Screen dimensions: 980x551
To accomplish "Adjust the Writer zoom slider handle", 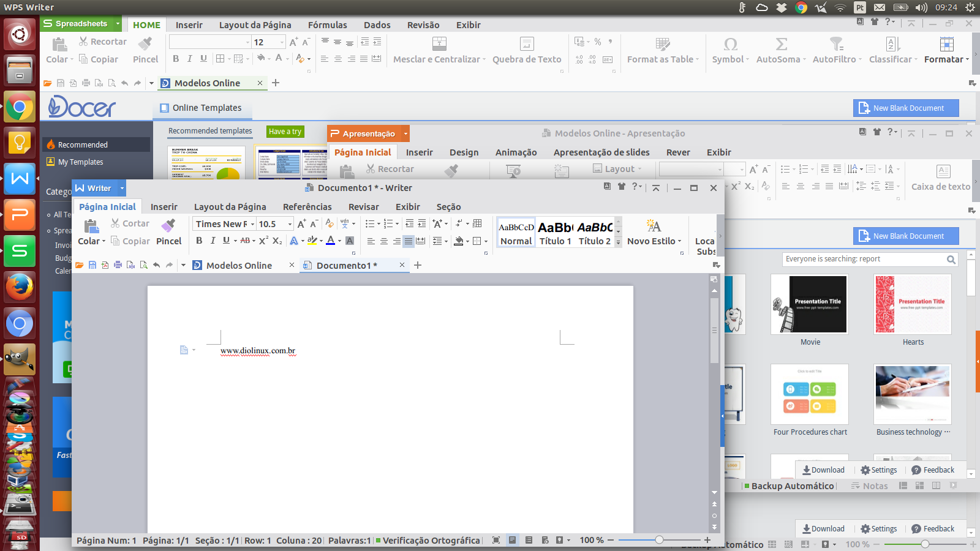I will [x=659, y=540].
